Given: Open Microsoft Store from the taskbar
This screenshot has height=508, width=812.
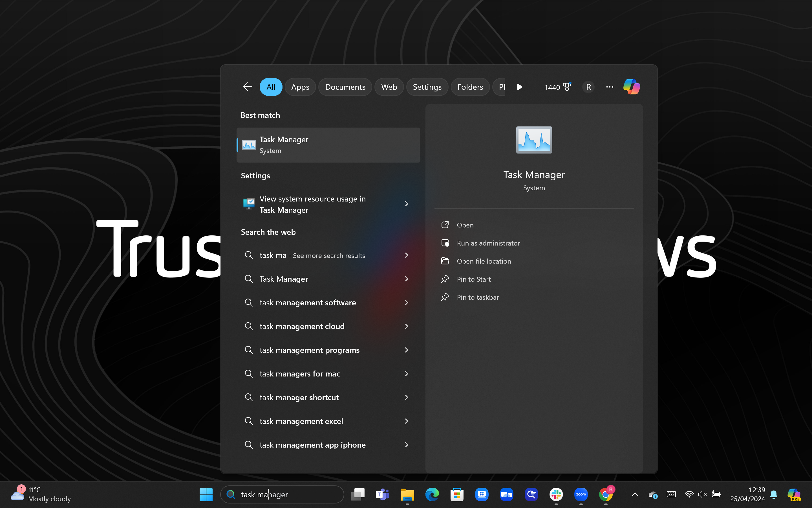Looking at the screenshot, I should (457, 494).
